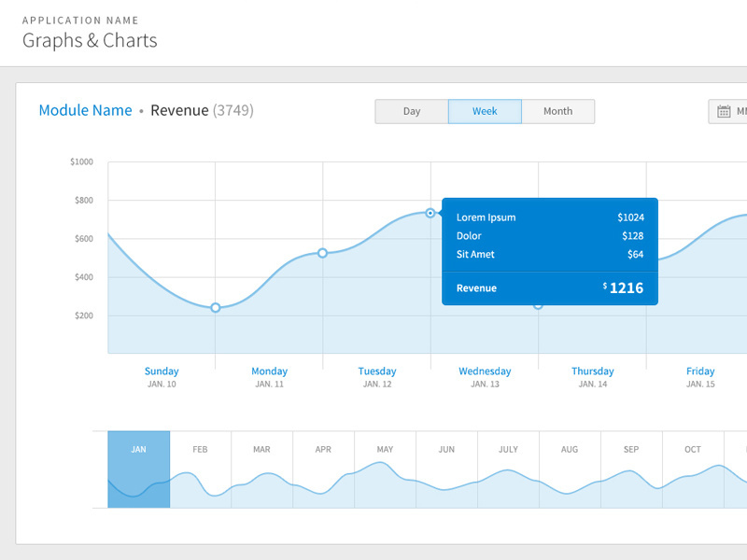
Task: Click the Wednesday Jan. 13 axis label
Action: click(485, 377)
